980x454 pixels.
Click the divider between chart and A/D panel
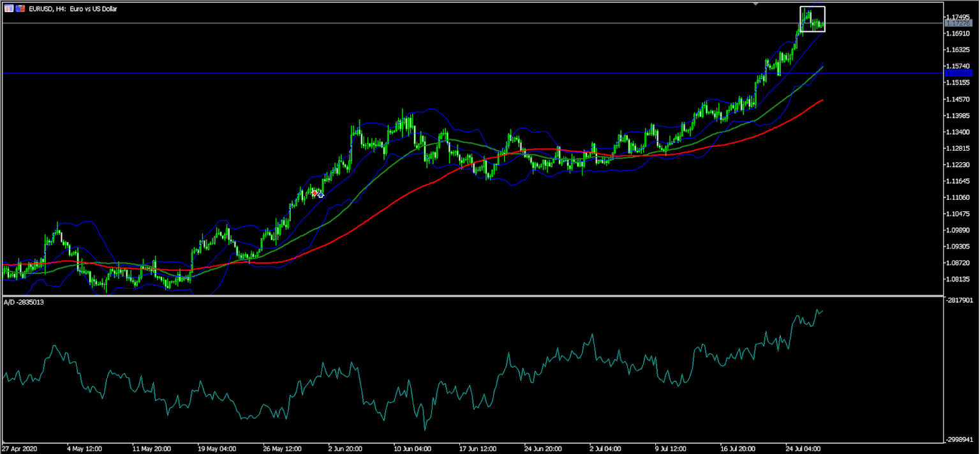pyautogui.click(x=447, y=295)
